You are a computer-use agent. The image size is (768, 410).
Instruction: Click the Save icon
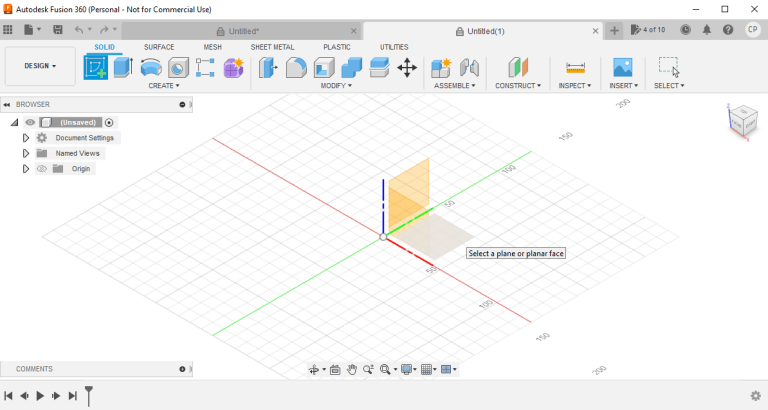tap(58, 30)
